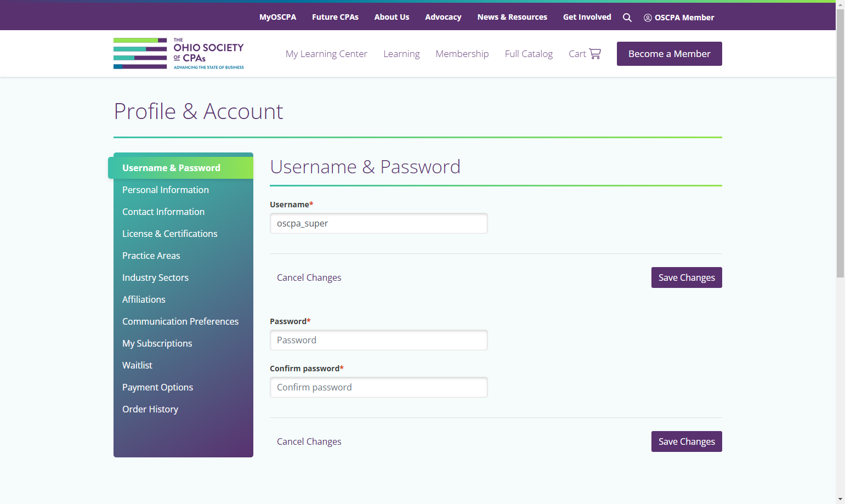Go to My Learning Center
This screenshot has height=504, width=845.
(x=326, y=54)
